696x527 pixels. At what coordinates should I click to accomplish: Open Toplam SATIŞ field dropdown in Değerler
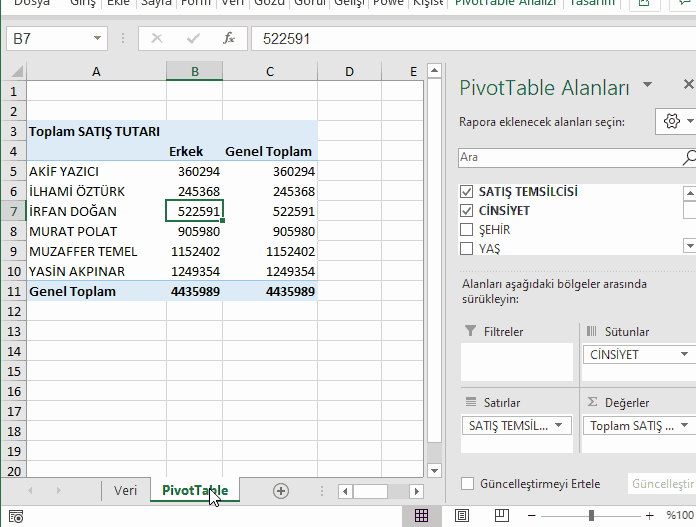pyautogui.click(x=684, y=425)
